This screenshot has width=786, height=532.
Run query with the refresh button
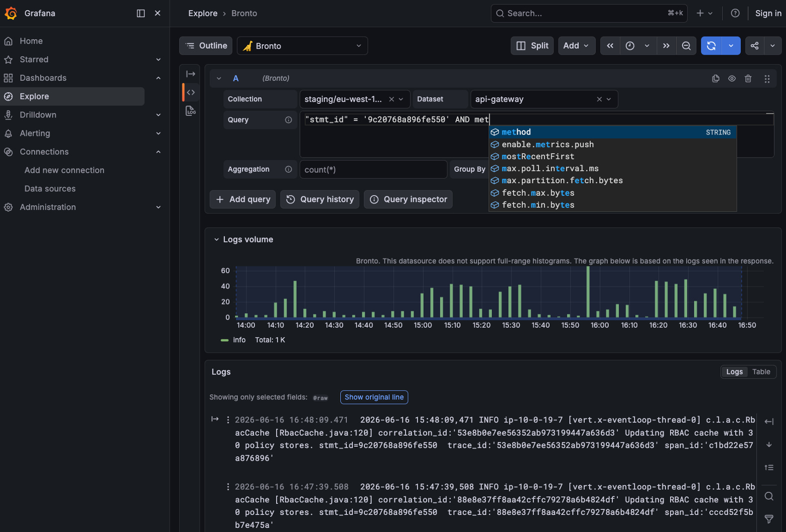(711, 46)
